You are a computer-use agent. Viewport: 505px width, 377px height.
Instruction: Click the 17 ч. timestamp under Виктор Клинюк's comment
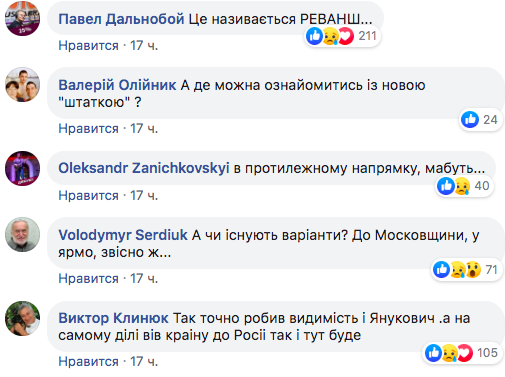144,361
